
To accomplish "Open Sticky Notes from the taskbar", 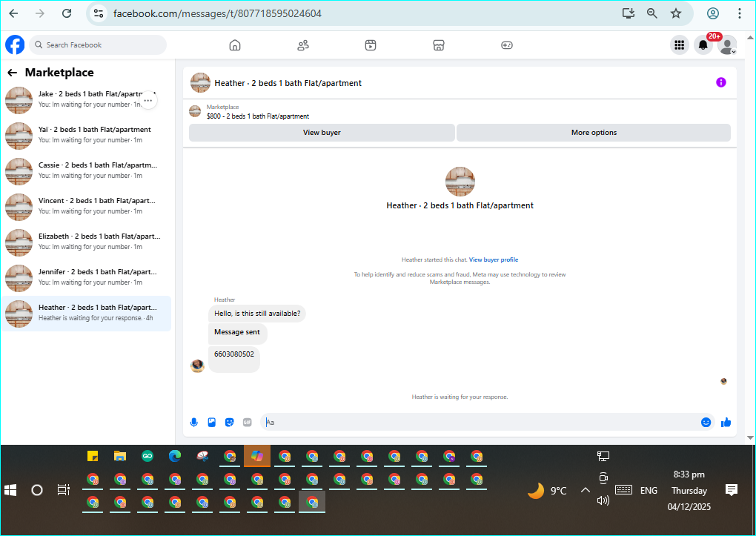I will pyautogui.click(x=93, y=456).
